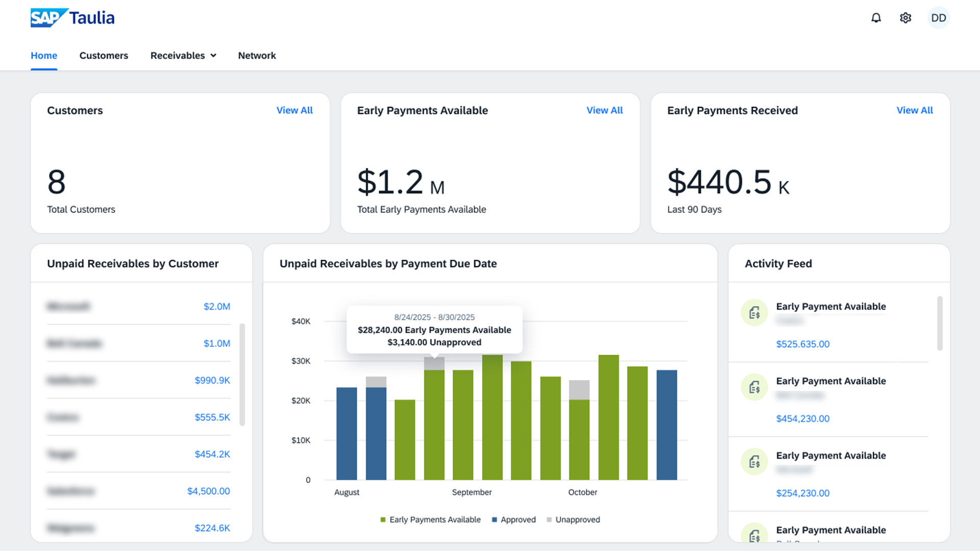Viewport: 980px width, 551px height.
Task: Expand the Receivables dropdown menu
Action: (x=183, y=56)
